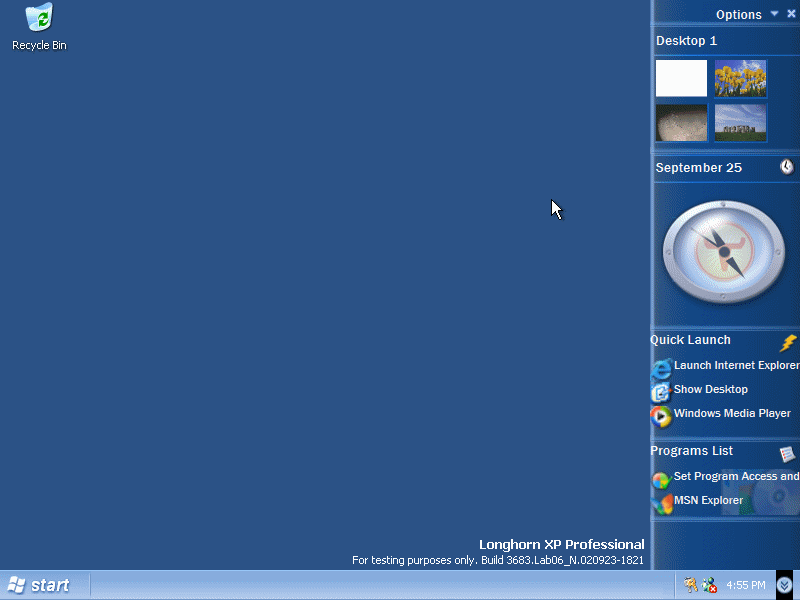
Task: Click the Show Desktop link
Action: (711, 389)
